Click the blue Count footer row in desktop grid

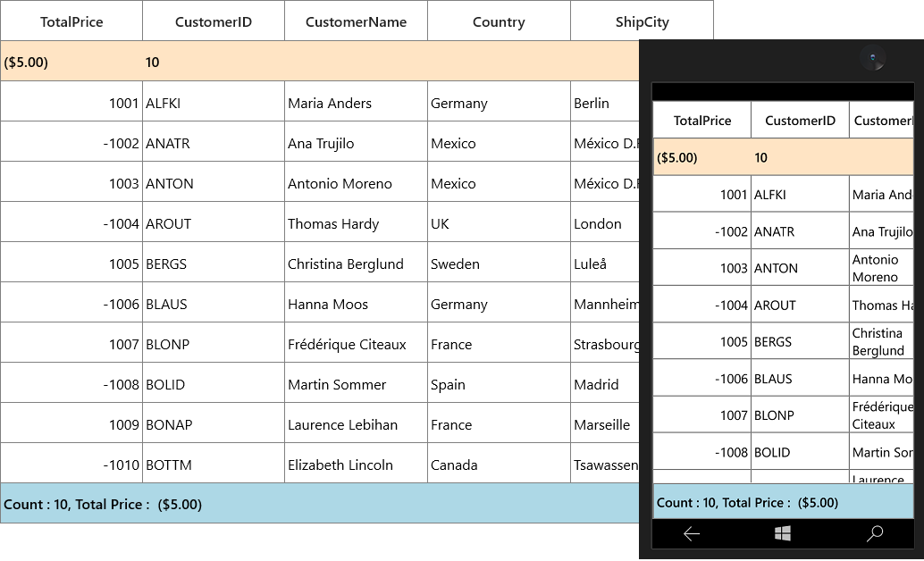[x=320, y=503]
